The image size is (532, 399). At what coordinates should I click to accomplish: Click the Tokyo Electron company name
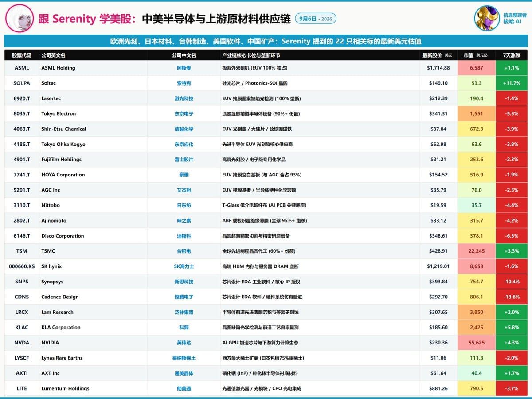click(x=59, y=114)
